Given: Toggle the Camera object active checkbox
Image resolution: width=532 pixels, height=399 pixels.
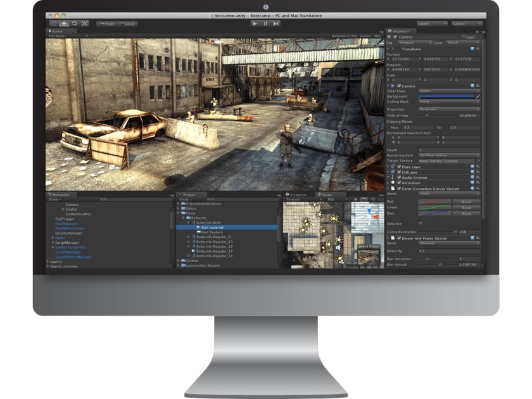Looking at the screenshot, I should click(395, 37).
